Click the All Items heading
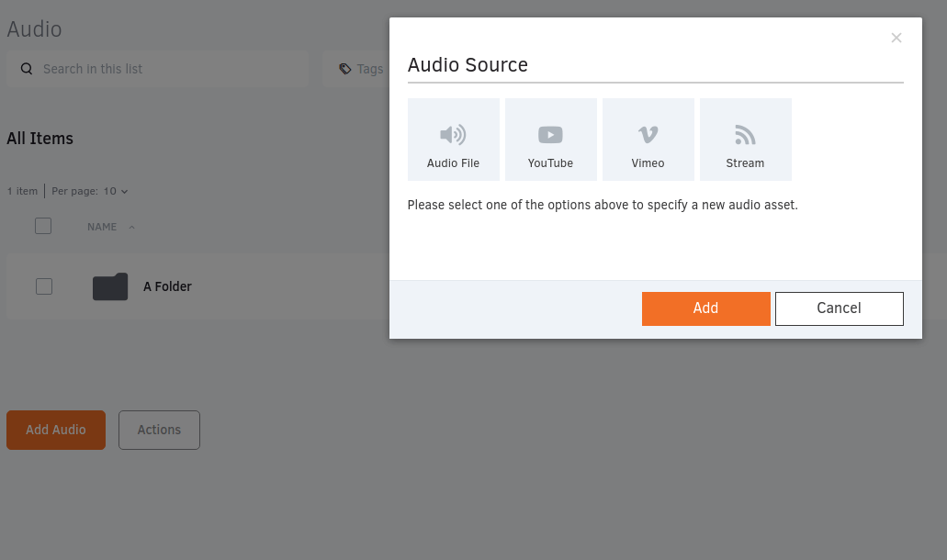This screenshot has height=560, width=947. (39, 139)
